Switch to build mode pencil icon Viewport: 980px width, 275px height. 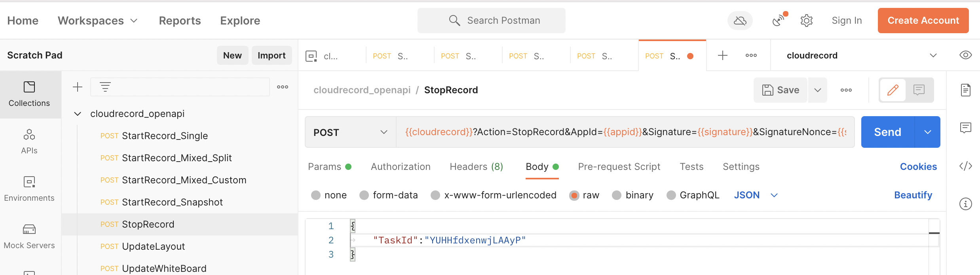893,90
